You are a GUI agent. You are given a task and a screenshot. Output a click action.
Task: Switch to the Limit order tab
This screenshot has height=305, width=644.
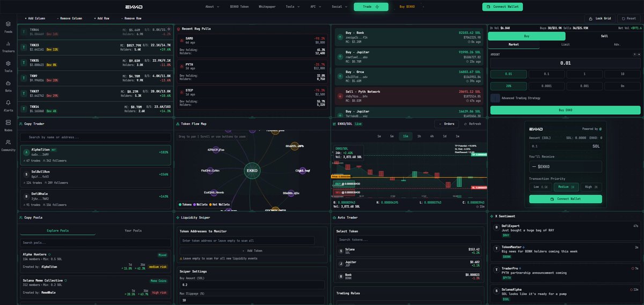[565, 44]
